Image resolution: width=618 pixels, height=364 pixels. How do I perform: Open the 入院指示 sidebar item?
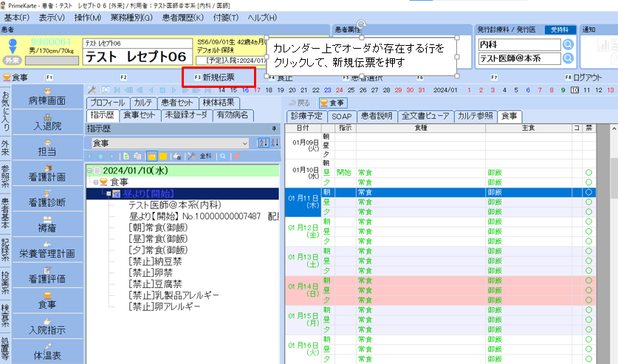click(x=47, y=326)
